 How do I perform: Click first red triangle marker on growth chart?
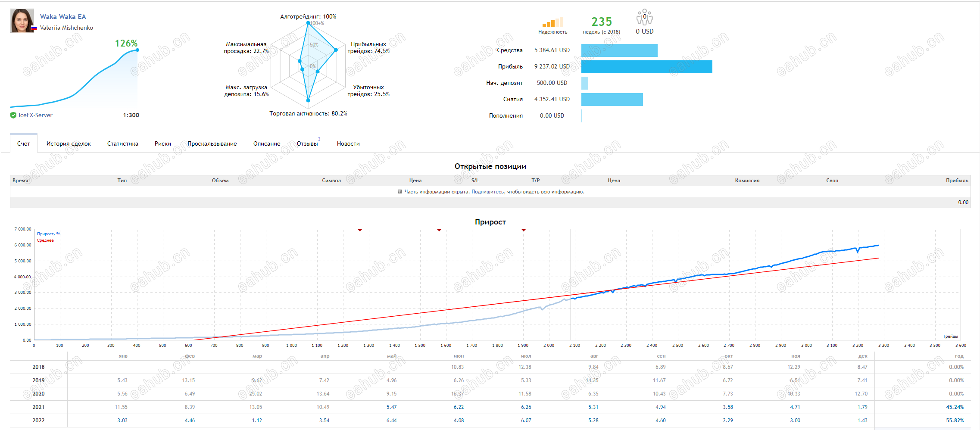360,230
